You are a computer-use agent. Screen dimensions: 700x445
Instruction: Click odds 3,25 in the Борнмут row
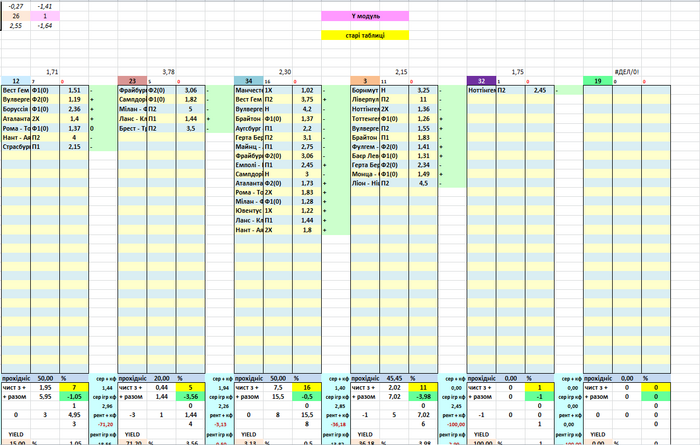[x=423, y=90]
